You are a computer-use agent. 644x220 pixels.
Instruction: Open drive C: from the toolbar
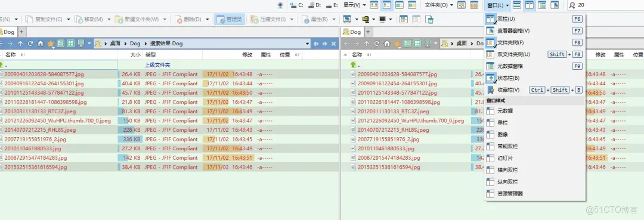pos(296,5)
